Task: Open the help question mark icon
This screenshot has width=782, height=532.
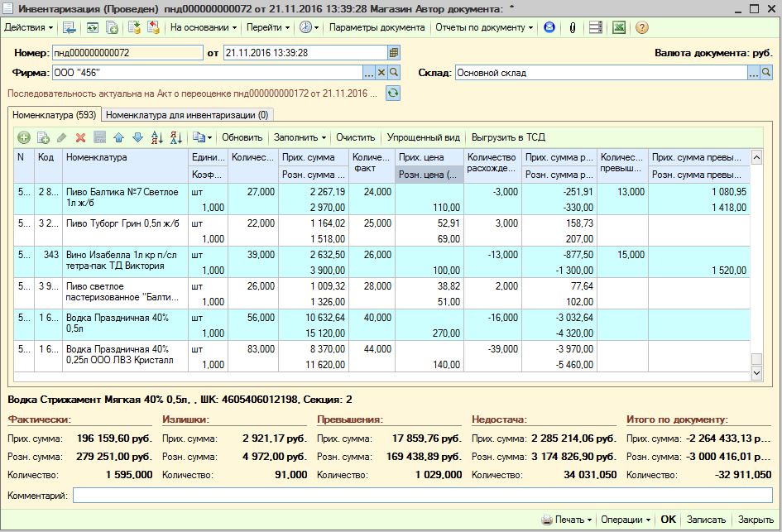Action: click(642, 27)
